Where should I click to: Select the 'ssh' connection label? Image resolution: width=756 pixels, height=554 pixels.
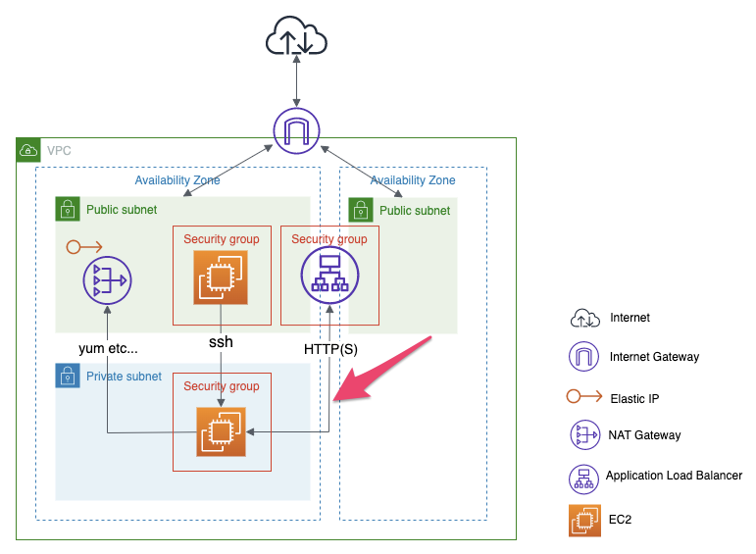221,342
